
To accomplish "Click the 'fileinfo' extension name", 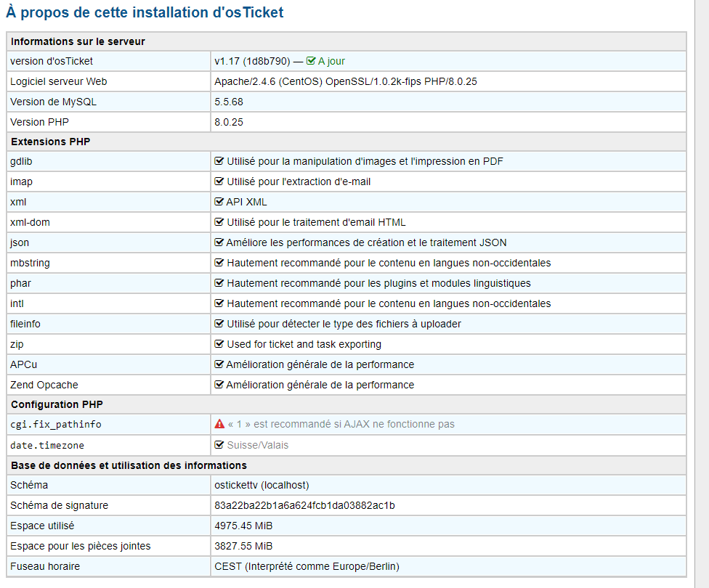I will (25, 324).
